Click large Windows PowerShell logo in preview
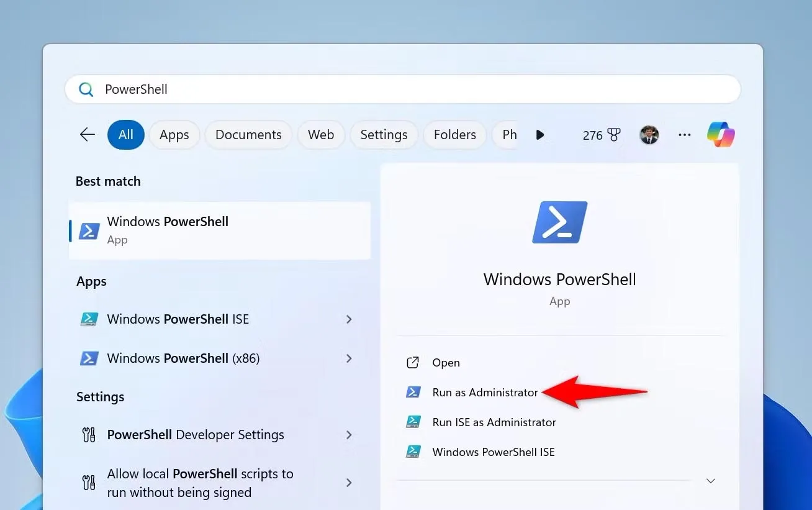This screenshot has width=812, height=510. tap(560, 222)
